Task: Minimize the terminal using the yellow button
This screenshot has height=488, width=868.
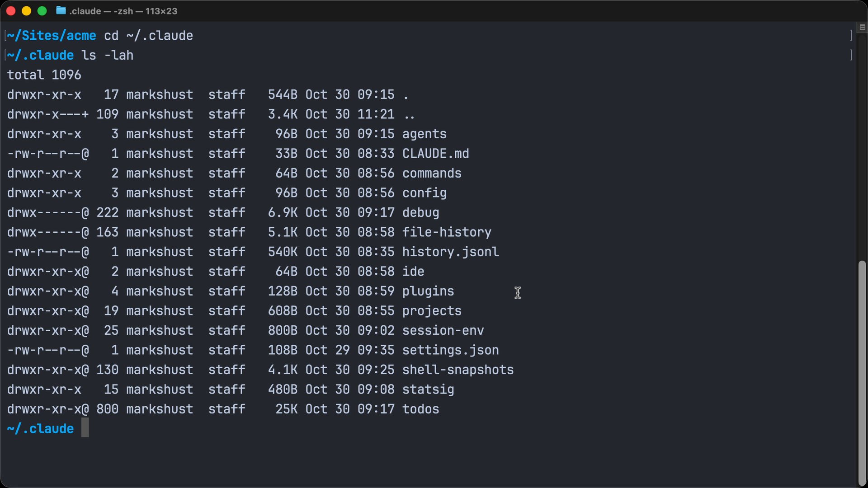Action: pyautogui.click(x=27, y=11)
